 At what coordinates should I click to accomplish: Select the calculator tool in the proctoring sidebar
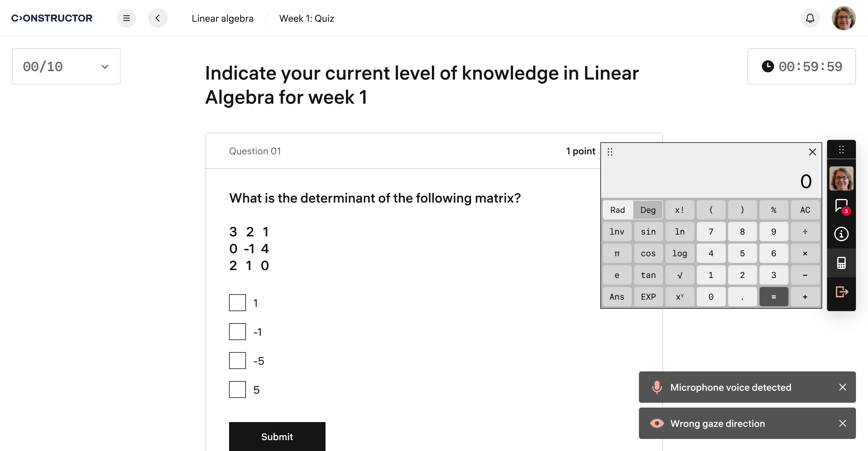pos(841,263)
